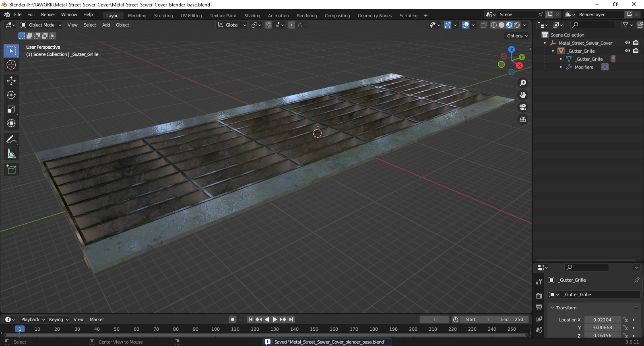Hide Metal_Street_Sewer_Cover collection in viewport

627,43
